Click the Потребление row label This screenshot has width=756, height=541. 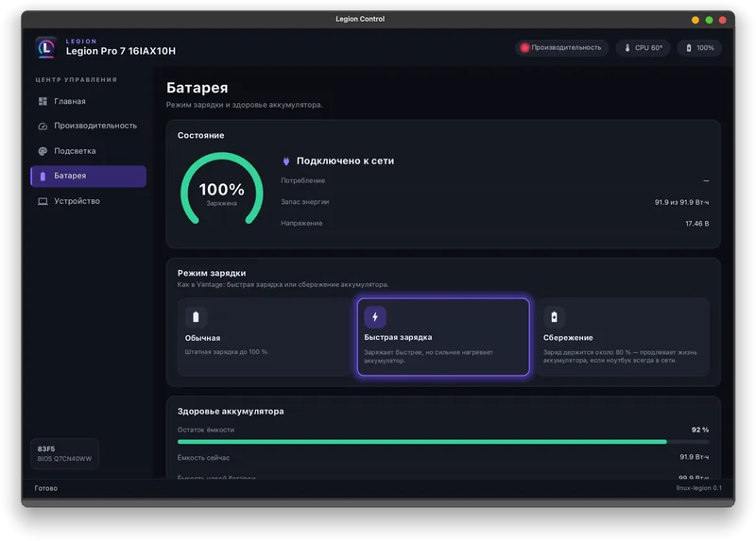(x=302, y=180)
